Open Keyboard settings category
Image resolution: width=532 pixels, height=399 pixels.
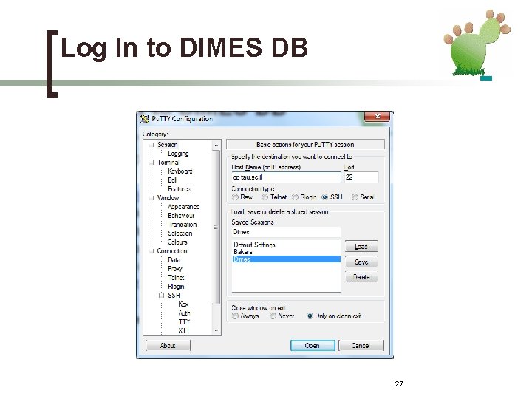click(180, 171)
